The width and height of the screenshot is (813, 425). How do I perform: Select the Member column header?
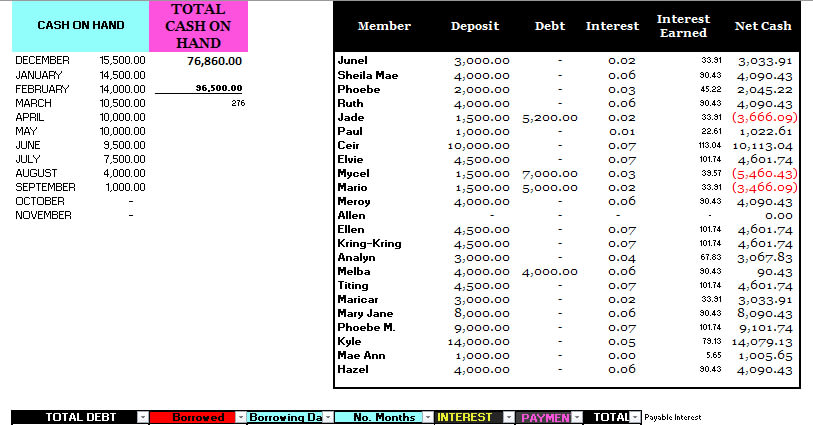point(384,26)
